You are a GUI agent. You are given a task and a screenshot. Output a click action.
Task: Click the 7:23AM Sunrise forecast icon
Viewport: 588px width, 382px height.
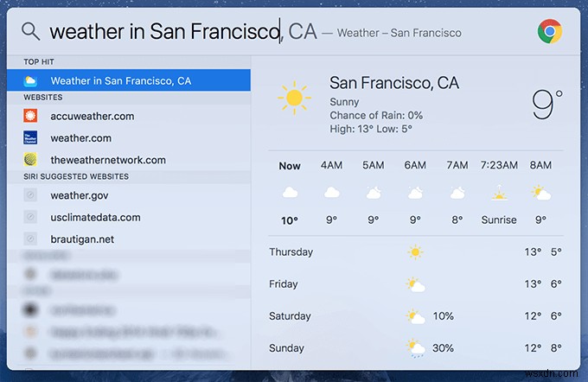coord(499,193)
